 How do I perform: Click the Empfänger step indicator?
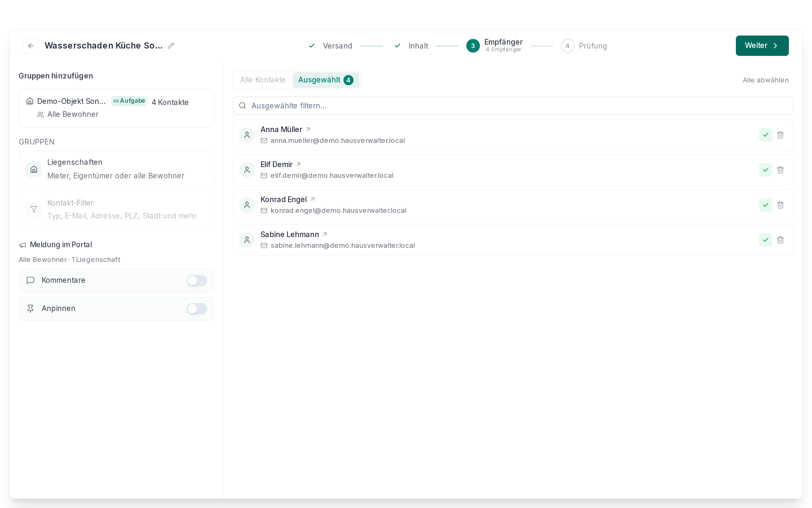point(494,46)
